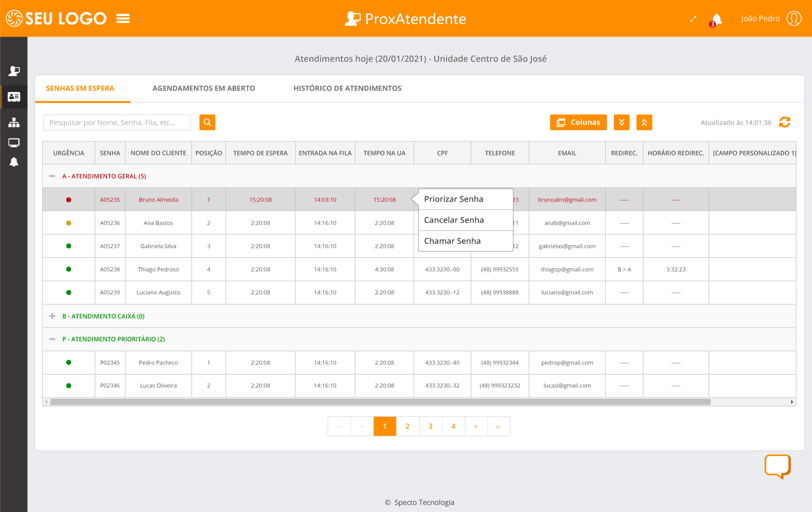
Task: Sort by Tempo de Espera column header
Action: click(x=260, y=153)
